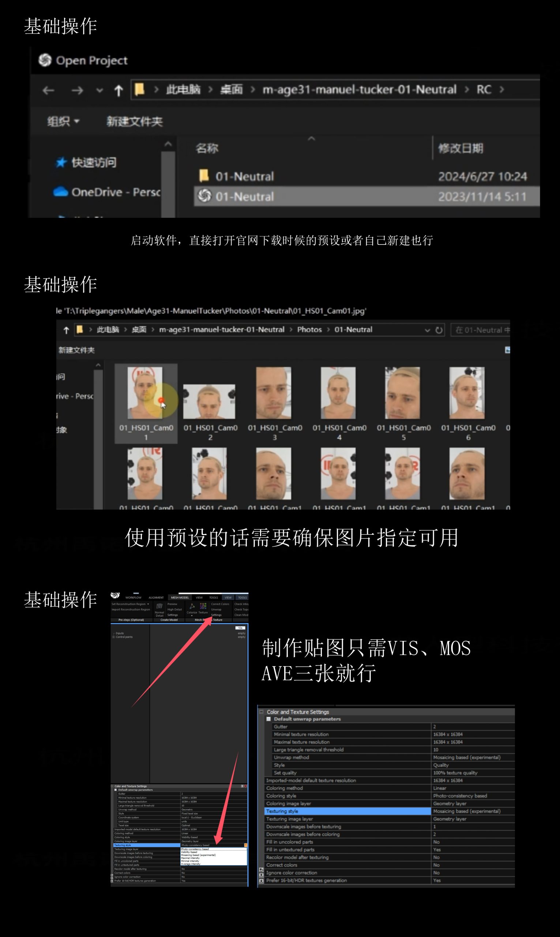Select 01-Neutral project file dated 2023/11/14
This screenshot has width=560, height=937.
[x=367, y=196]
